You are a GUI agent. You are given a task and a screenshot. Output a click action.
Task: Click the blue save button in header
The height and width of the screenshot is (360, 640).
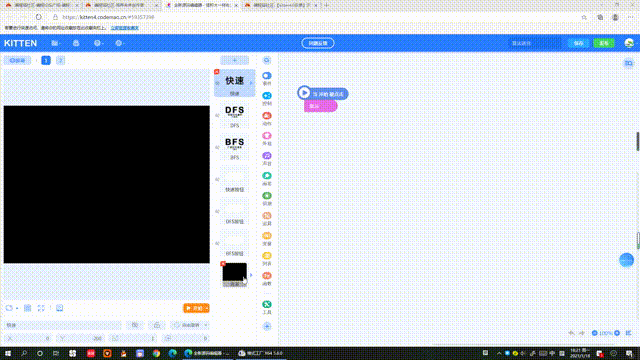[x=578, y=43]
